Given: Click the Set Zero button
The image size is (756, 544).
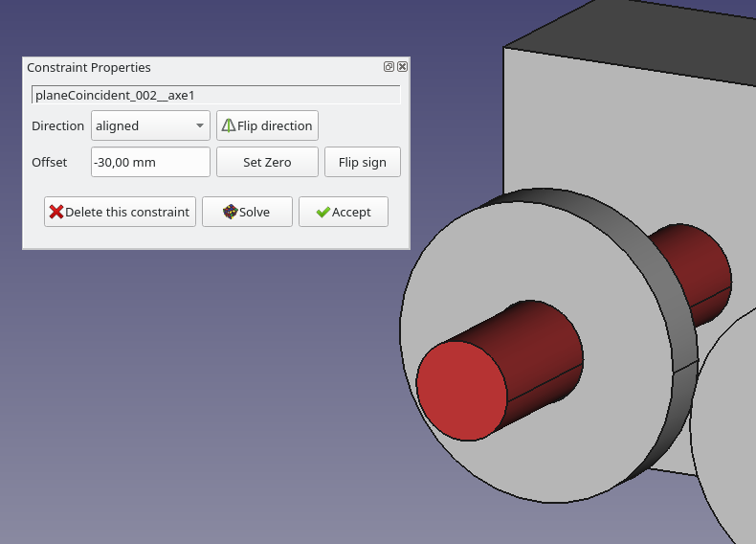Looking at the screenshot, I should tap(267, 162).
